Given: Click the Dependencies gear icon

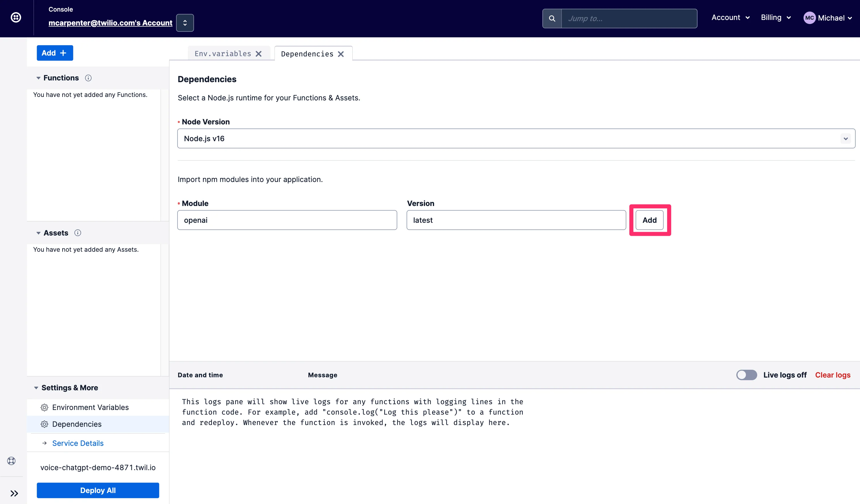Looking at the screenshot, I should pyautogui.click(x=44, y=424).
